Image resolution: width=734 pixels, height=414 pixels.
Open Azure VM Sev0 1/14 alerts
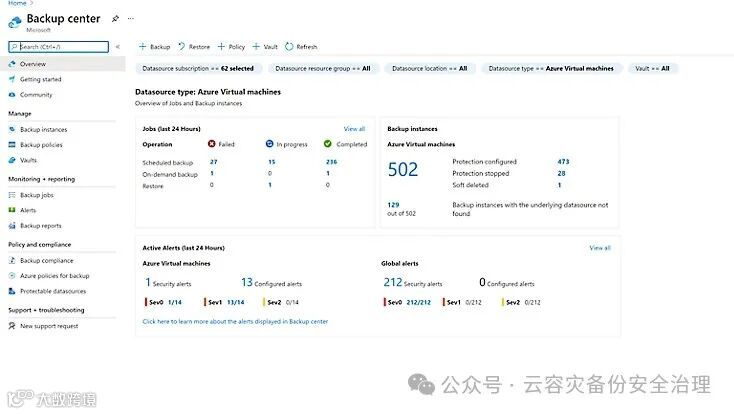coord(163,303)
